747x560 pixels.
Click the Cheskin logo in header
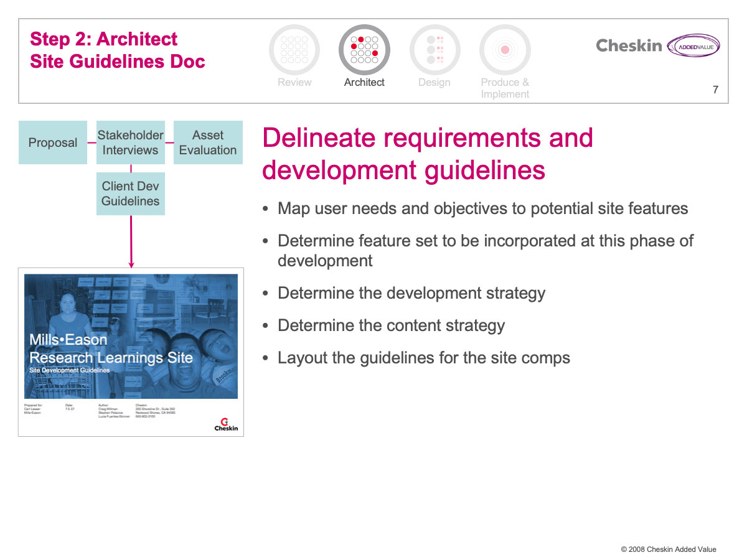pos(629,45)
